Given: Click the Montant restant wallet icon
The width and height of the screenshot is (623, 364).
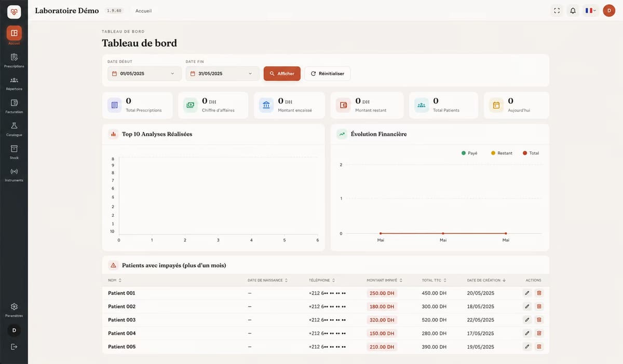Looking at the screenshot, I should coord(343,105).
